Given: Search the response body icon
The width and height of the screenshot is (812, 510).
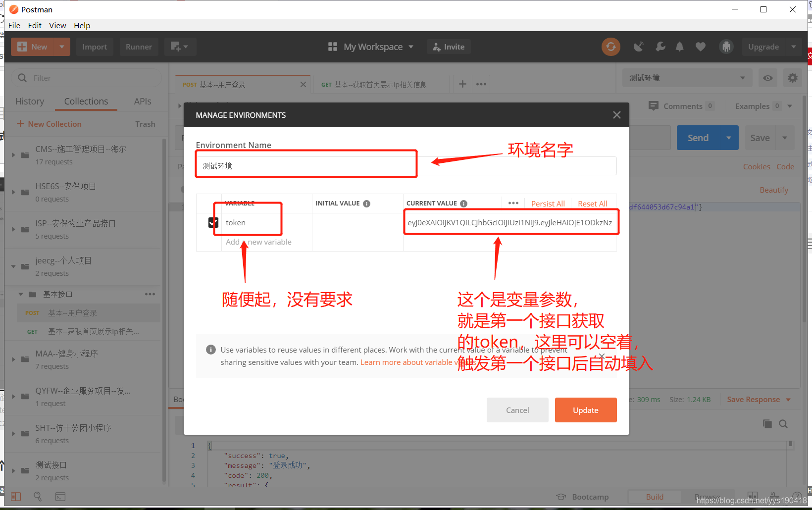Looking at the screenshot, I should 783,424.
